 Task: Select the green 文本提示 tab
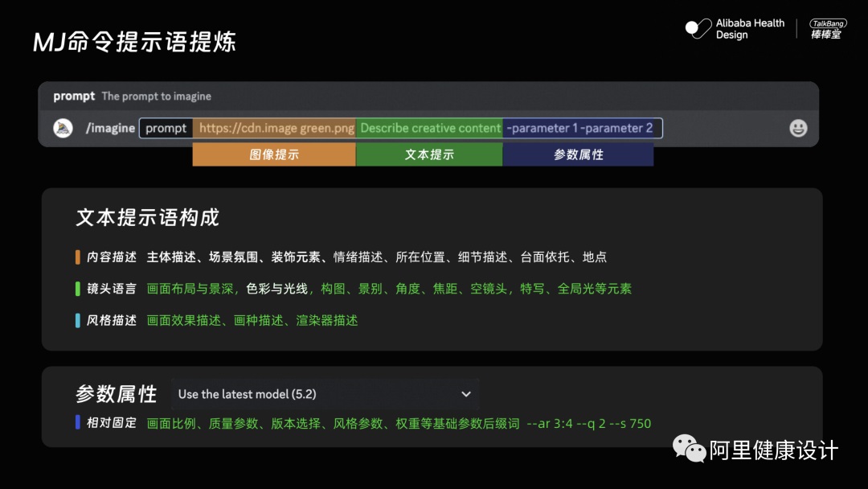click(429, 154)
